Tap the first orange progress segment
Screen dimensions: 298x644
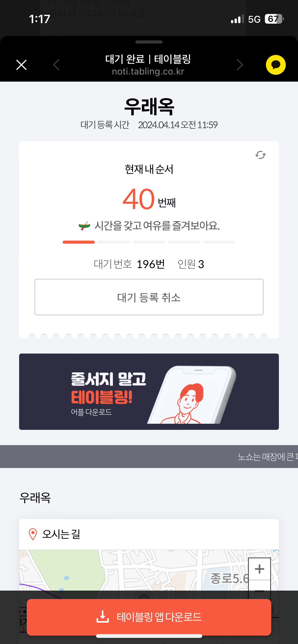pos(79,242)
